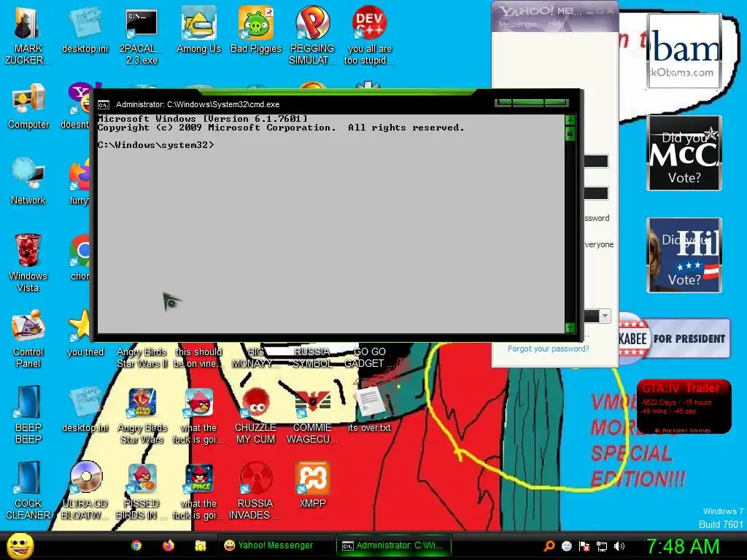The image size is (747, 560).
Task: Open the MARK ZUCKER desktop icon
Action: 28,35
